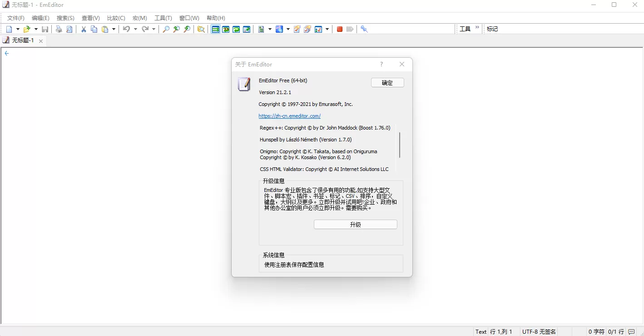The height and width of the screenshot is (336, 644).
Task: Toggle No Wrap display mode
Action: pyautogui.click(x=215, y=29)
